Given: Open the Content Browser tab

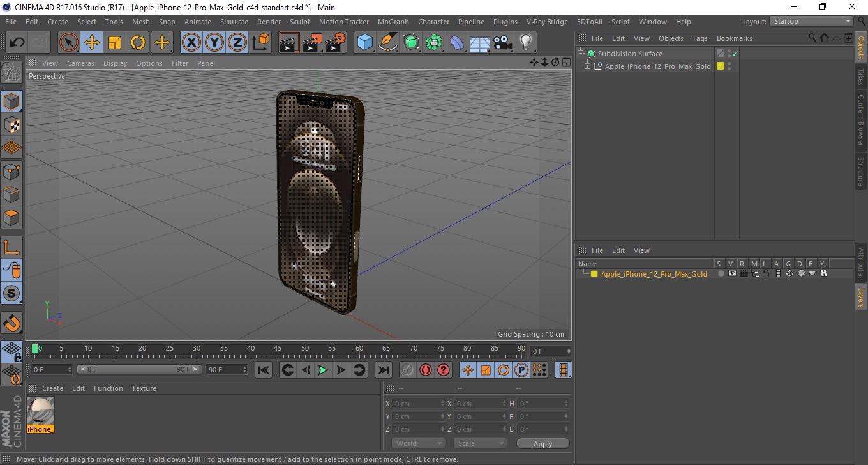Looking at the screenshot, I should [861, 120].
